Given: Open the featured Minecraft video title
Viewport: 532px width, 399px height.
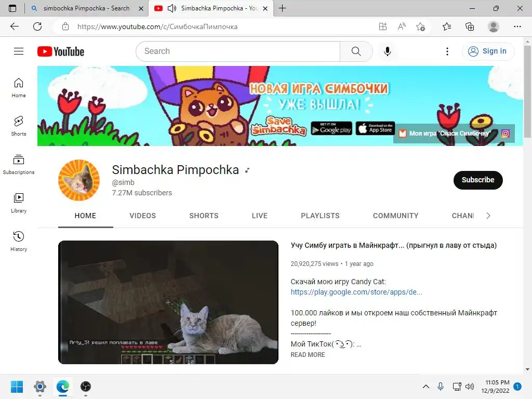Looking at the screenshot, I should click(394, 245).
